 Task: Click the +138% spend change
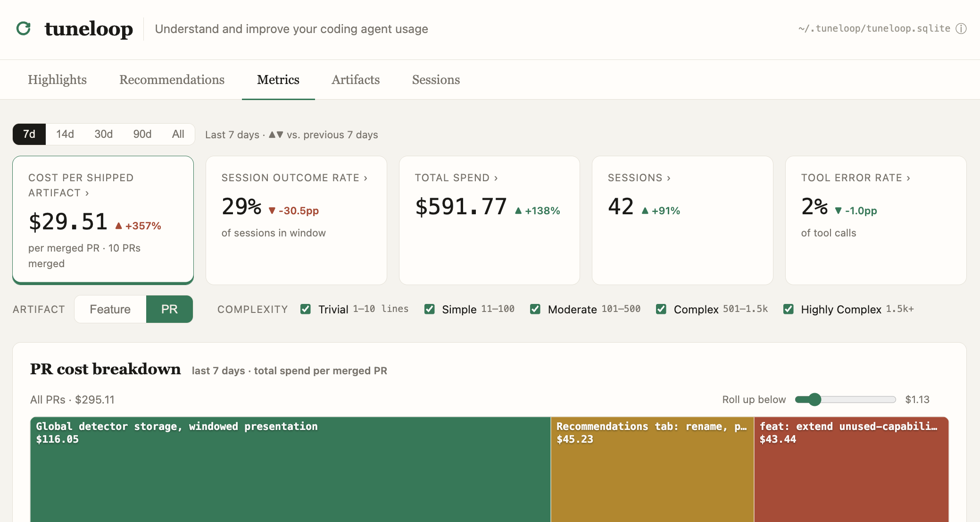coord(537,210)
